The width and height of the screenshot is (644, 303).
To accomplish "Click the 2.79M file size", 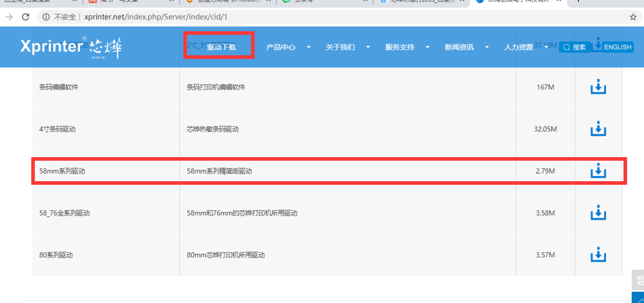I will click(x=545, y=171).
